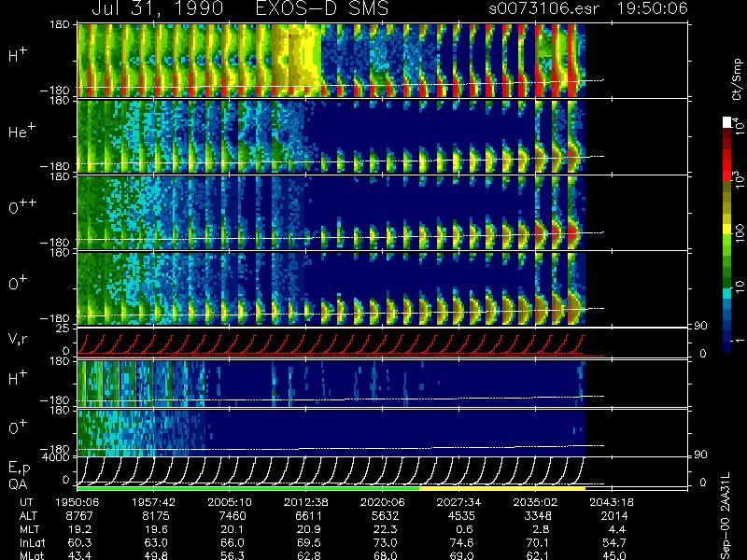
Task: Click UT value '2012:38'
Action: tap(306, 502)
